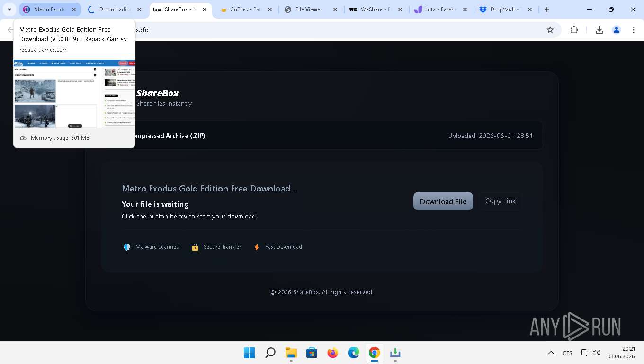Expand hidden system tray icons

(x=551, y=353)
